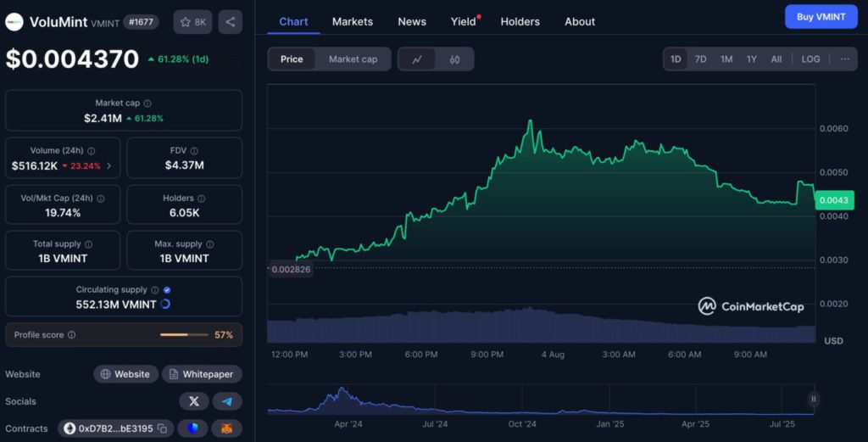Open the X (Twitter) social link
The image size is (868, 442).
[194, 401]
